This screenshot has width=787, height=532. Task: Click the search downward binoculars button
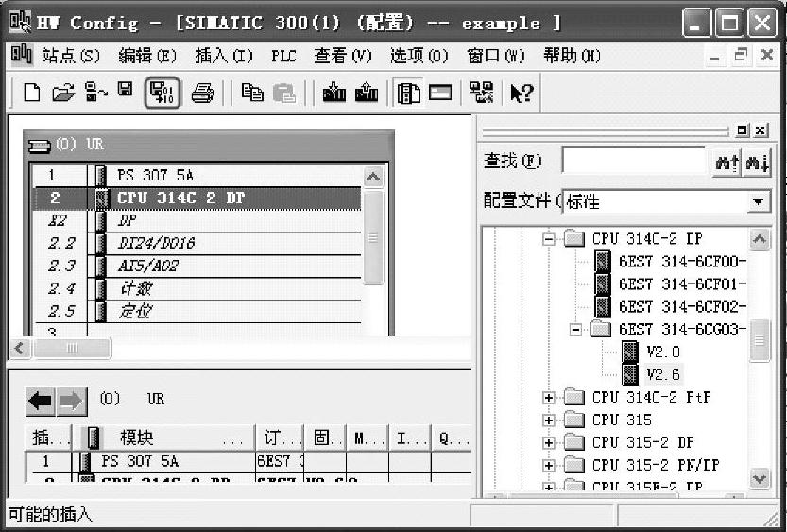click(757, 163)
